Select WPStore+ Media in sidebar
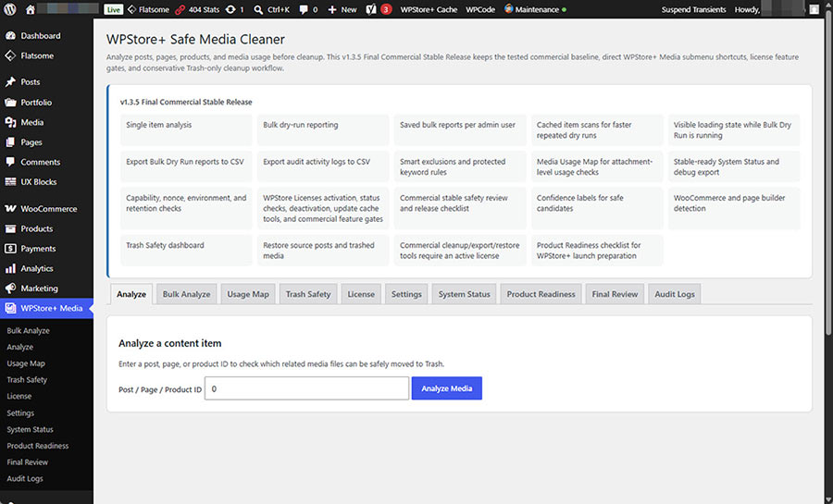Screen dimensions: 833x504 click(46, 308)
